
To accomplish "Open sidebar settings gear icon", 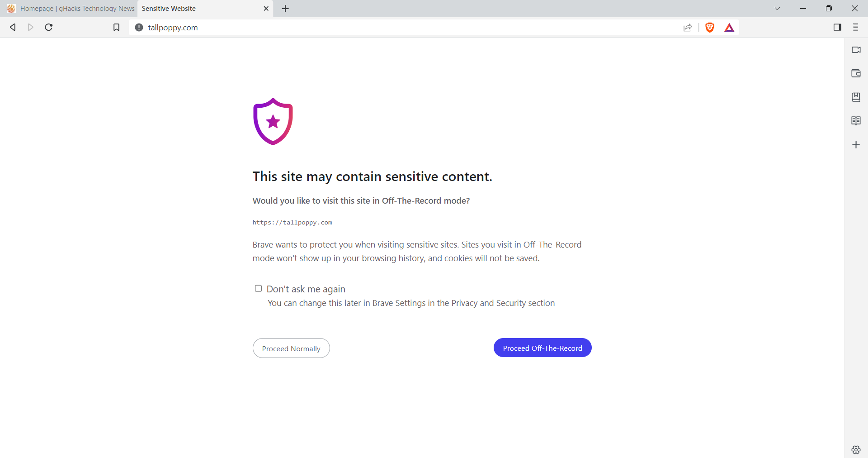I will pos(856,449).
